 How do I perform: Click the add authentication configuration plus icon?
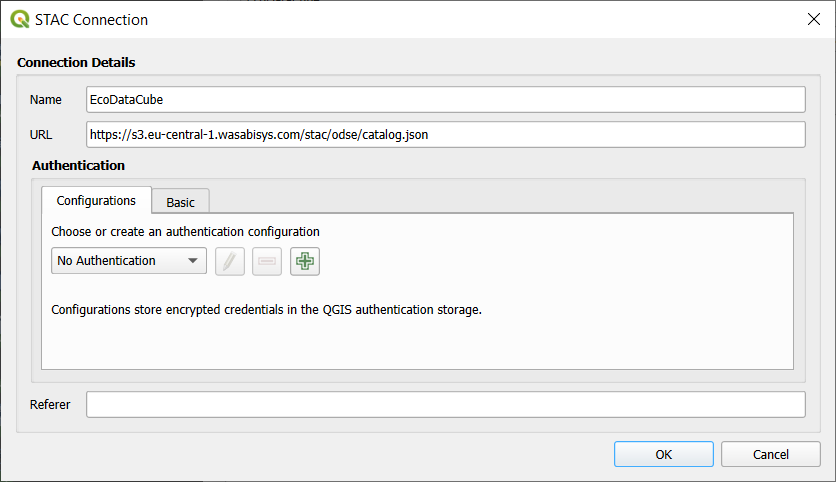click(305, 262)
